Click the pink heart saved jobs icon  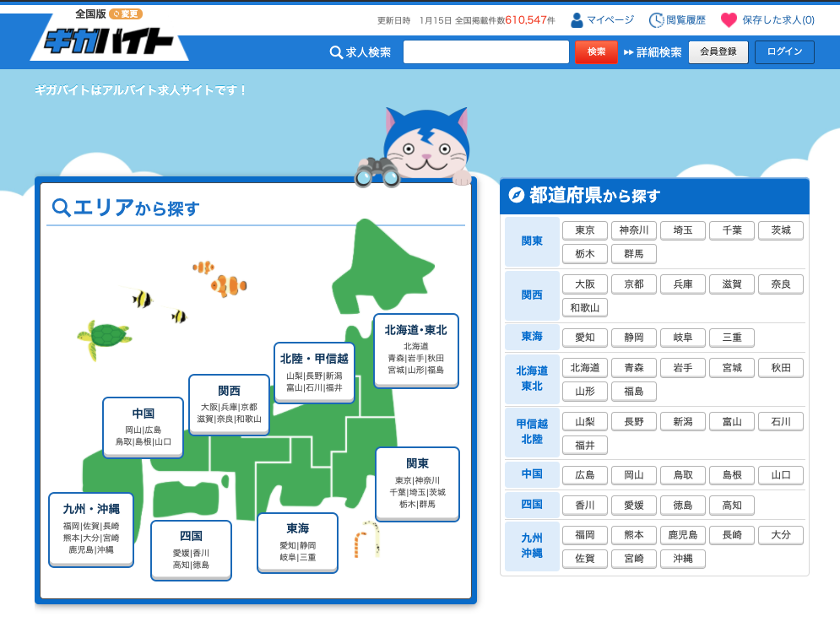coord(729,20)
